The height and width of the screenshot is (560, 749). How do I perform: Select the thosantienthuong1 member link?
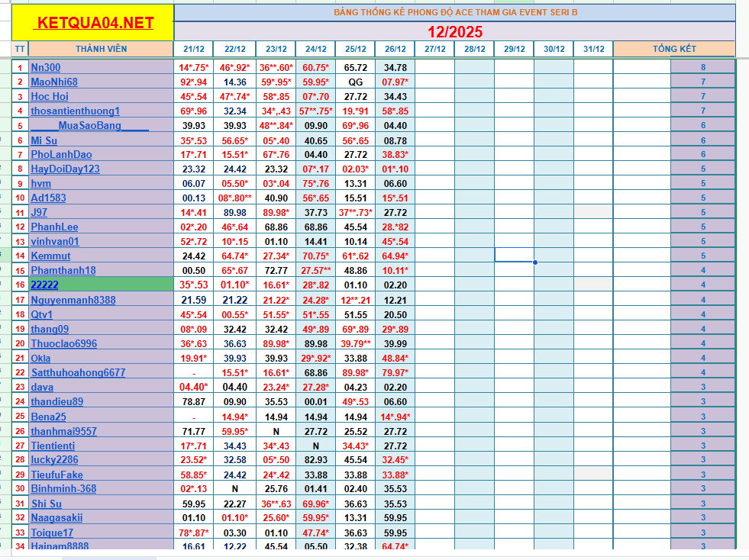coord(75,111)
